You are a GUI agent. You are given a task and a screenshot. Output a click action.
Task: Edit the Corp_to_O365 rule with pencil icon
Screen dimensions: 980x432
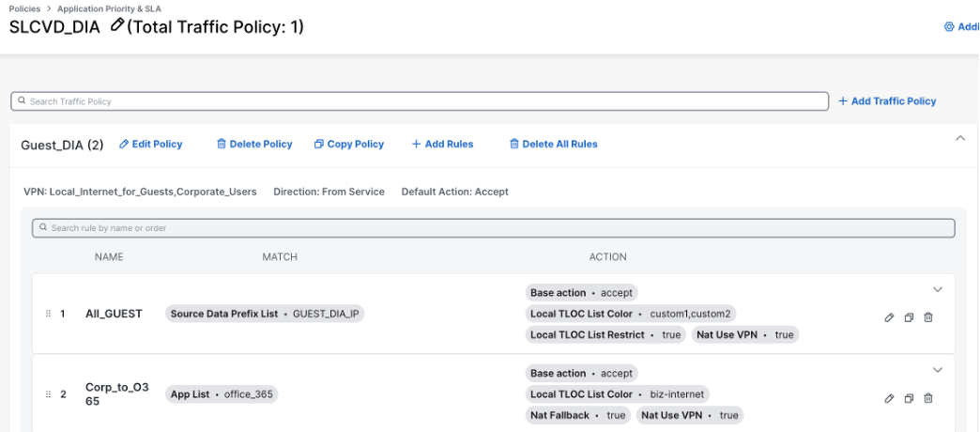(889, 398)
